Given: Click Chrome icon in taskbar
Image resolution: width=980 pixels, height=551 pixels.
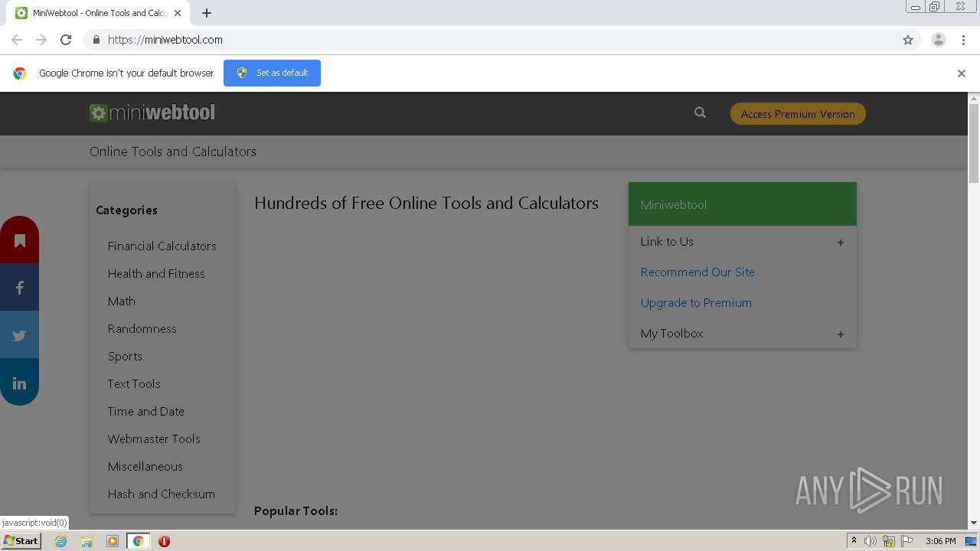Looking at the screenshot, I should click(x=139, y=541).
